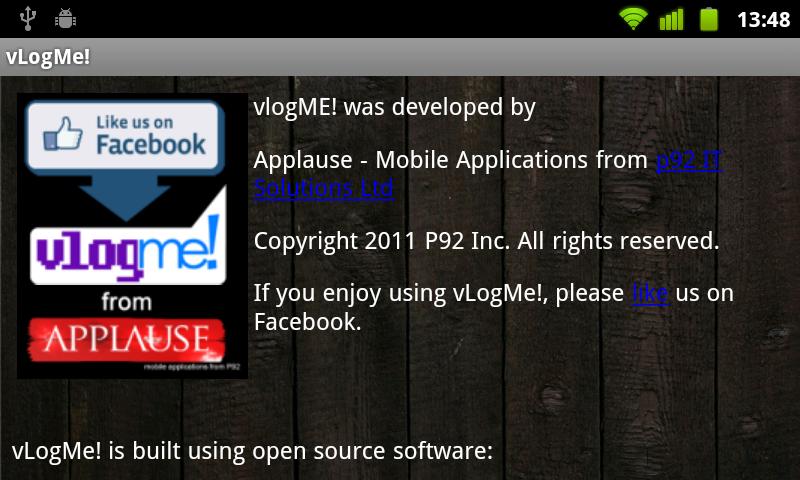Click the vLogMe! title bar
The width and height of the screenshot is (800, 480).
400,57
